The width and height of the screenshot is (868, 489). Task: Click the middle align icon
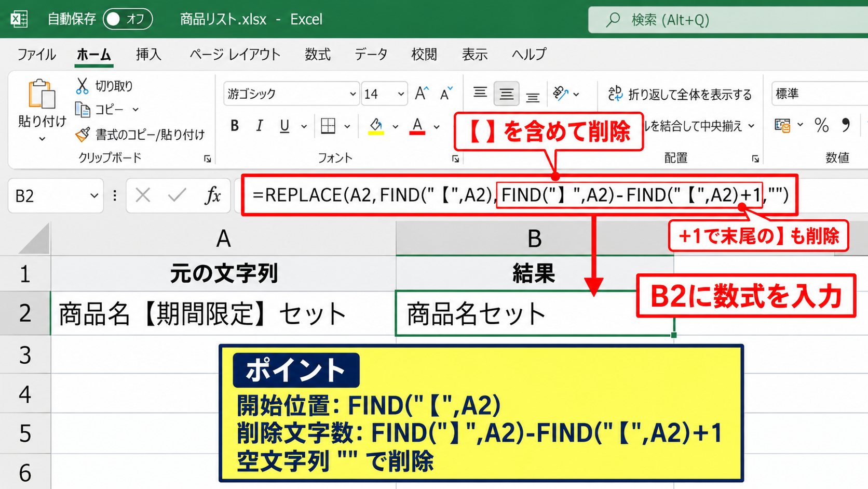506,94
